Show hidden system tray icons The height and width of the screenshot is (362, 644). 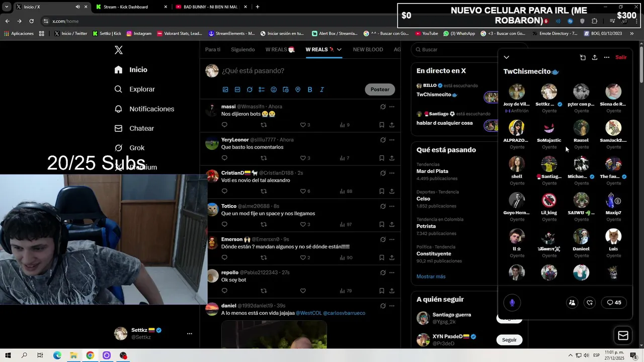click(570, 355)
